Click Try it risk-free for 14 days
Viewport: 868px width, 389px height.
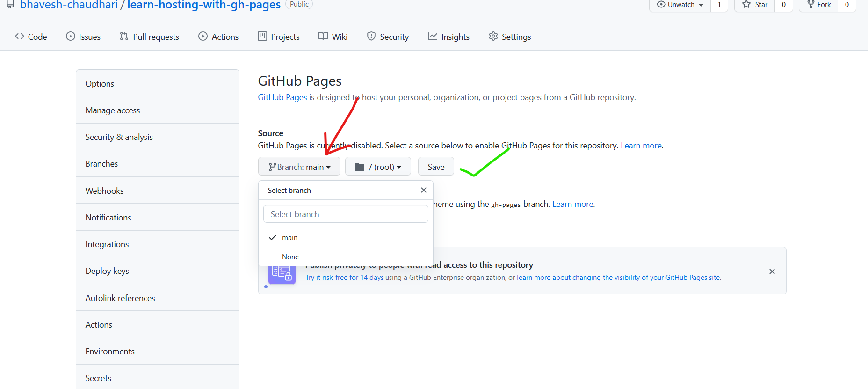344,278
